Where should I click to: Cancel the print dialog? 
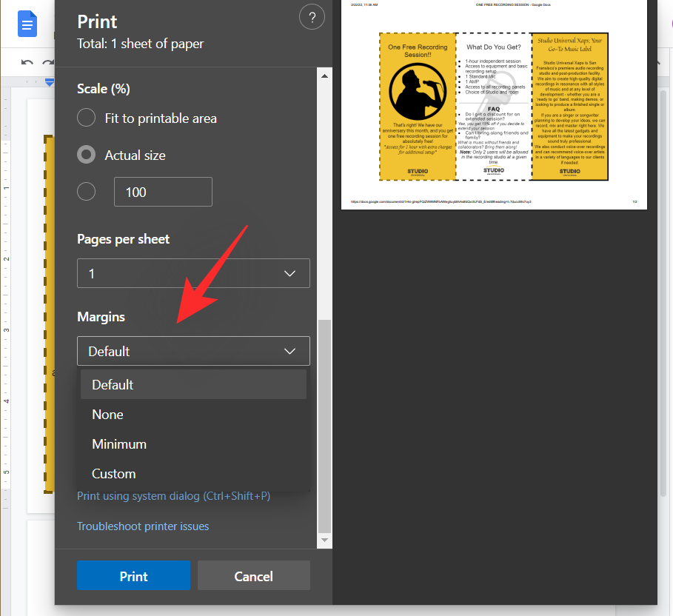coord(253,576)
